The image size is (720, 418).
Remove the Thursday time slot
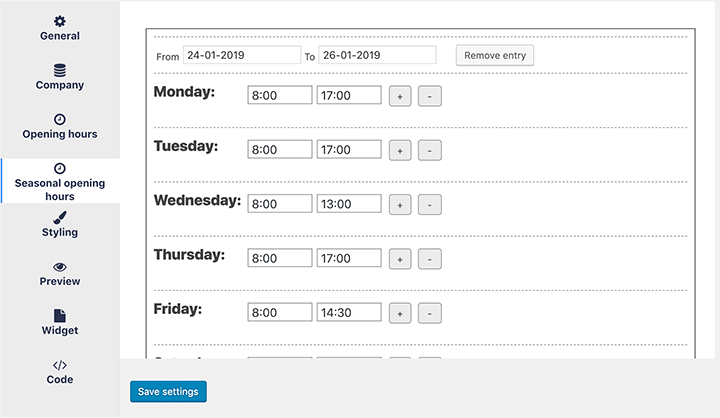(x=430, y=259)
